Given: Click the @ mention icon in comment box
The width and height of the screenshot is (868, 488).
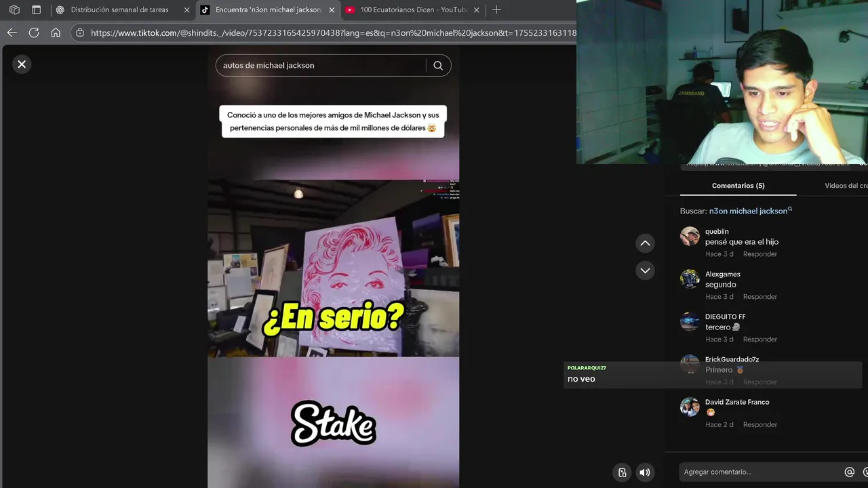Looking at the screenshot, I should tap(849, 472).
